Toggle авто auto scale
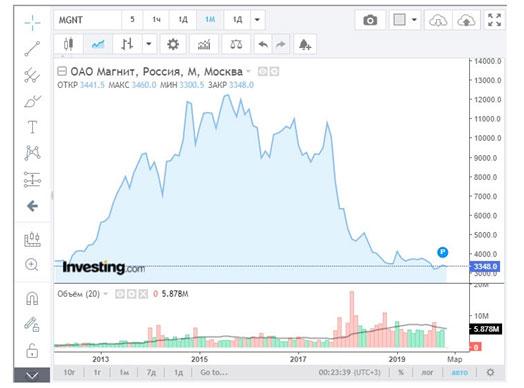This screenshot has width=524, height=388. tap(460, 372)
